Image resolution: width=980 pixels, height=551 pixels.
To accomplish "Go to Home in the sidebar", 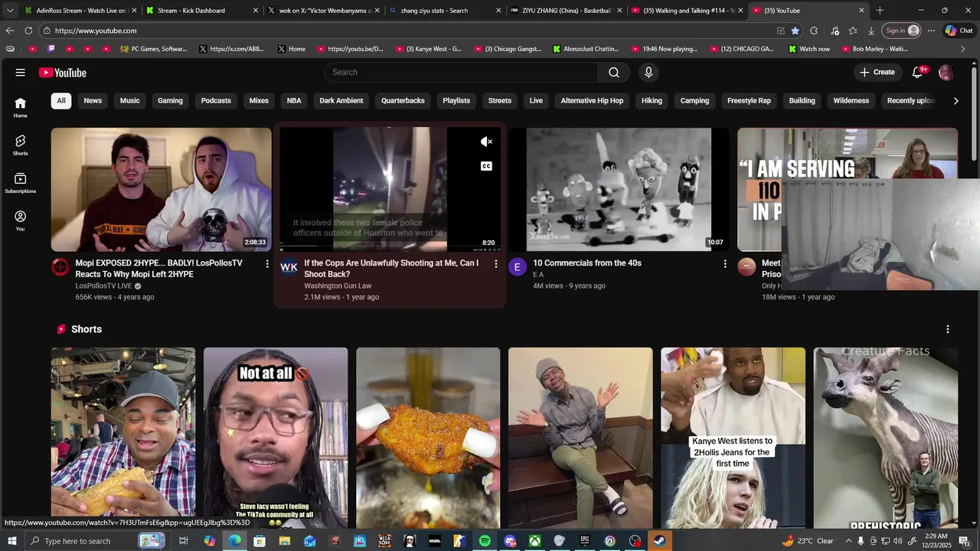I will coord(20,108).
